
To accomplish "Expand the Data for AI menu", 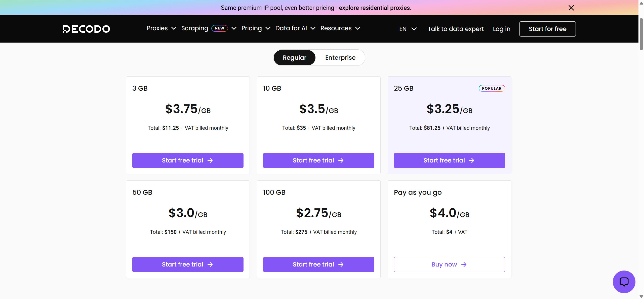I will tap(295, 28).
